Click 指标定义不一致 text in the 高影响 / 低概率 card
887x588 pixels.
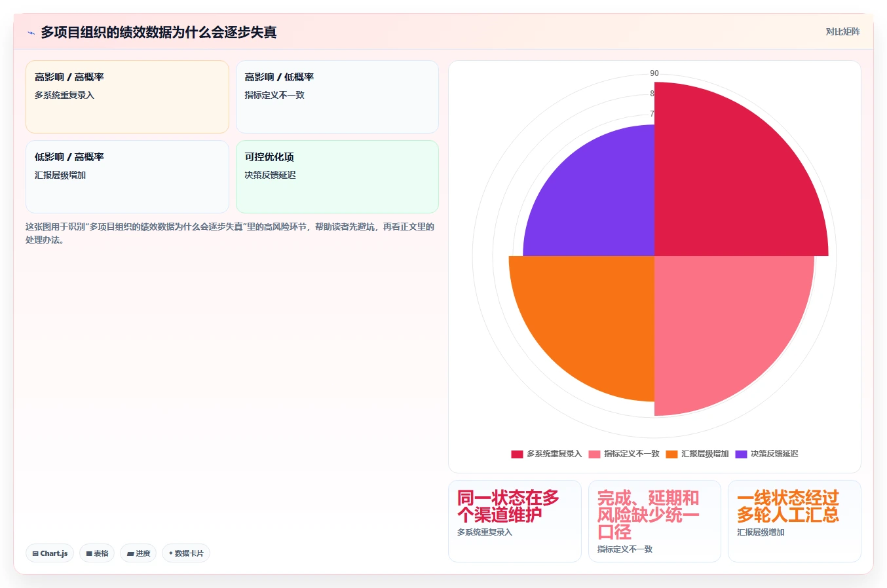pyautogui.click(x=274, y=95)
